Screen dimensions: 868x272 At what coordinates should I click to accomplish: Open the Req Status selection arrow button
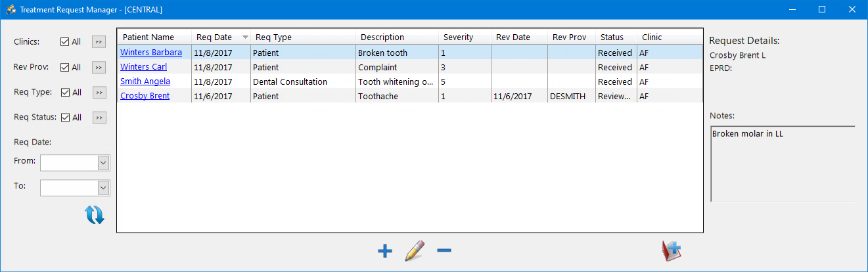point(99,118)
